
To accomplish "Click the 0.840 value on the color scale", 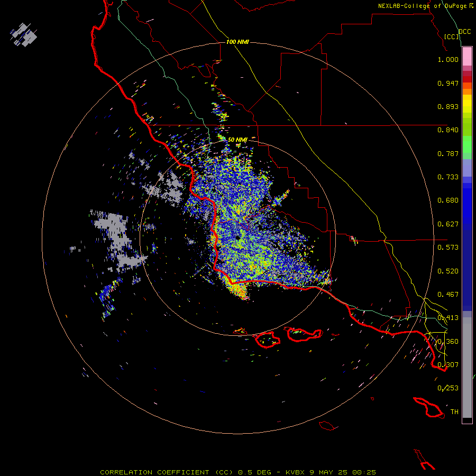I will point(448,130).
